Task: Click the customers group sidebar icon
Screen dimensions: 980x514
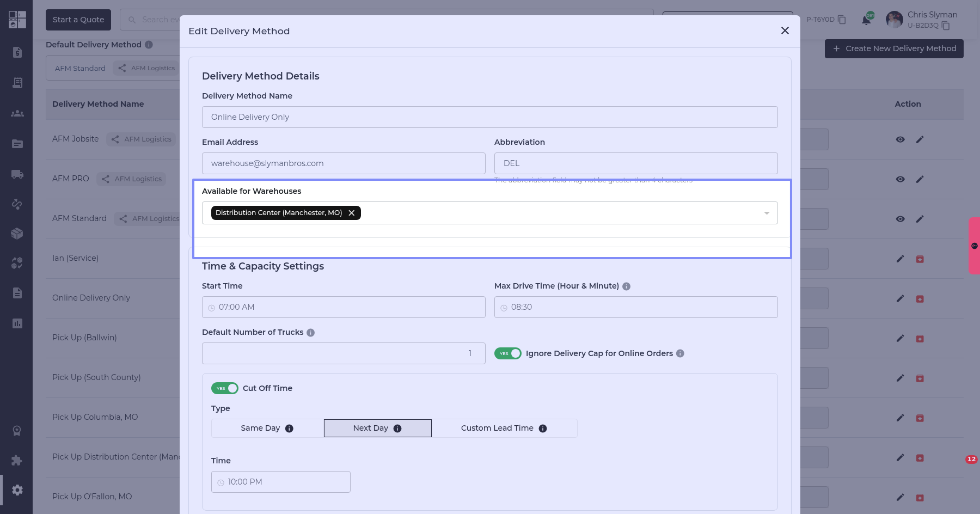Action: [17, 113]
